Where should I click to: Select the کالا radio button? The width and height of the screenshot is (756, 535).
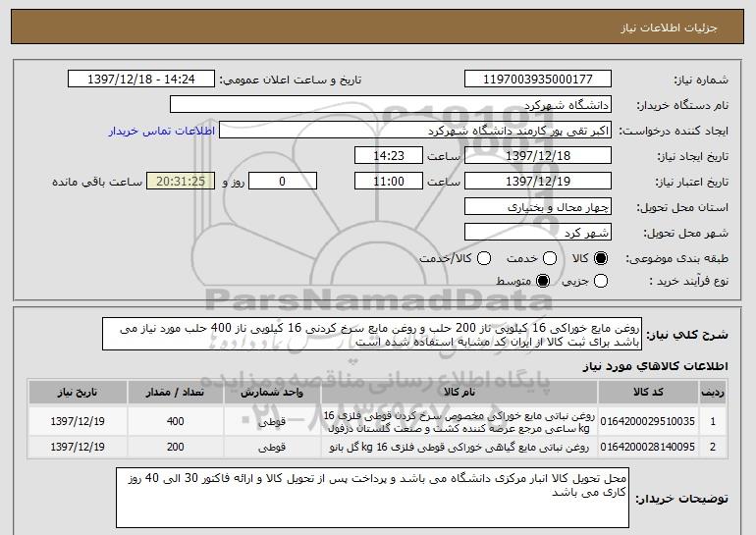tap(600, 258)
